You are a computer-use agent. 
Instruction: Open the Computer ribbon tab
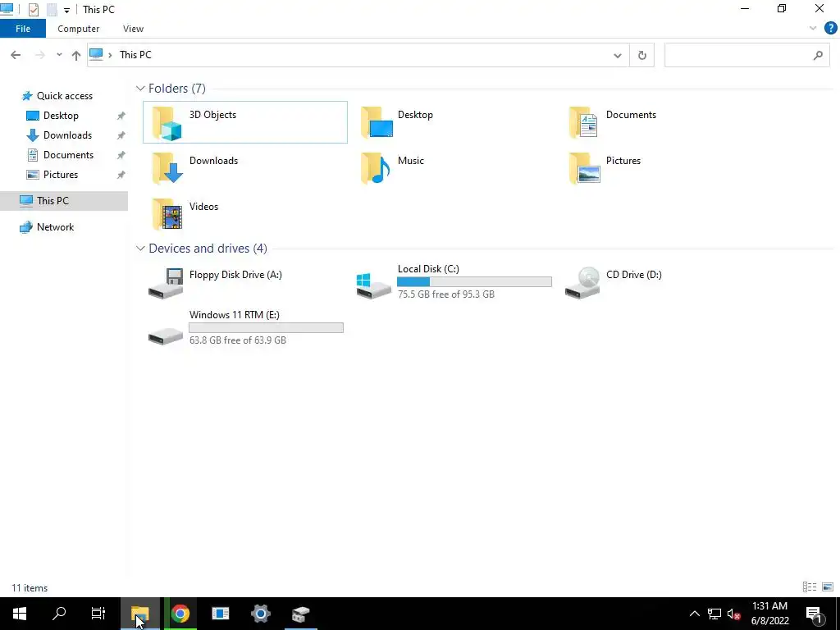click(78, 29)
